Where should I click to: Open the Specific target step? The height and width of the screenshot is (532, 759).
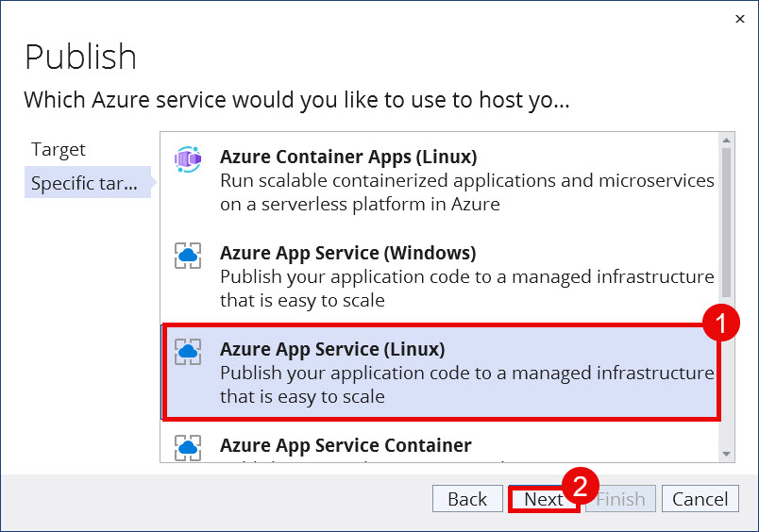click(88, 182)
